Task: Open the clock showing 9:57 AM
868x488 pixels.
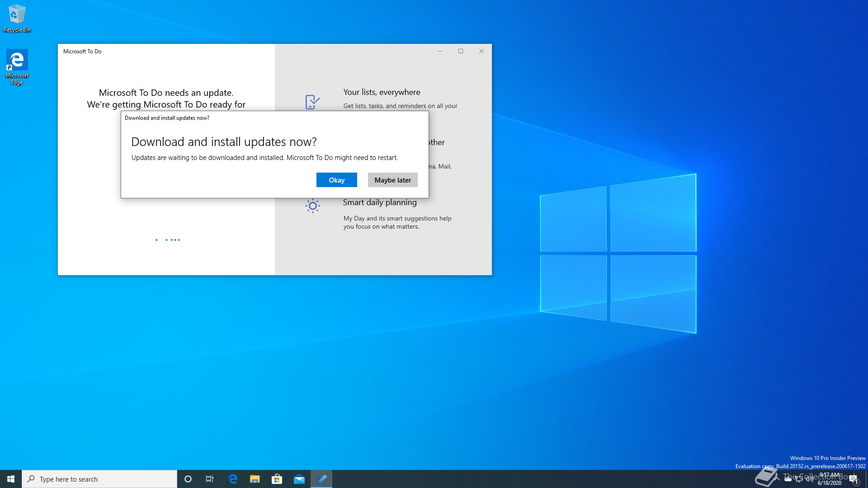Action: coord(829,479)
